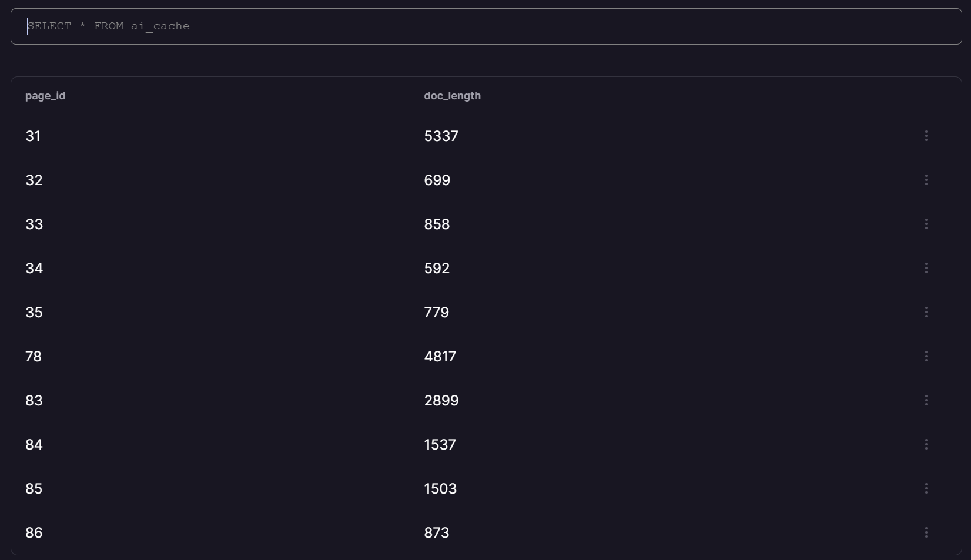Show more actions for page_id 86
Image resolution: width=971 pixels, height=560 pixels.
(x=926, y=532)
